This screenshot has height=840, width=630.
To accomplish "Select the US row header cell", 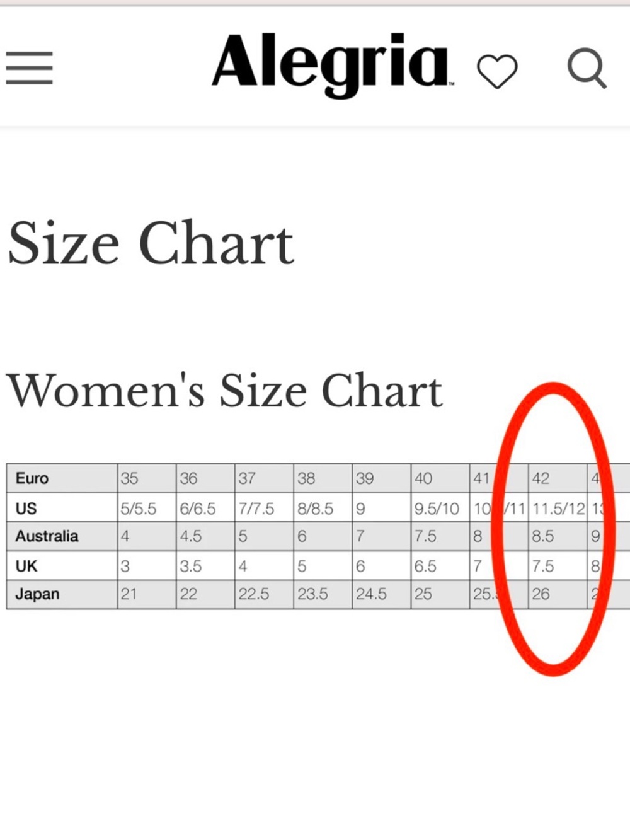I will click(62, 507).
